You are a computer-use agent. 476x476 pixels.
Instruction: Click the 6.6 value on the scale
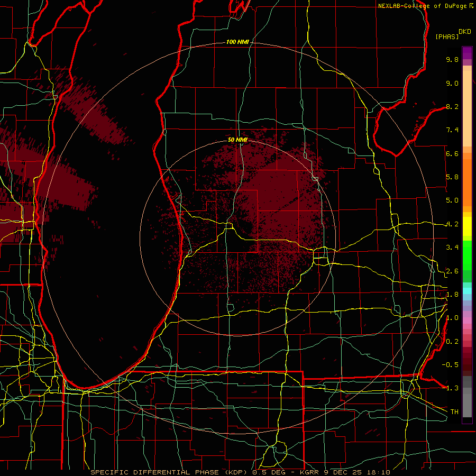coord(452,154)
